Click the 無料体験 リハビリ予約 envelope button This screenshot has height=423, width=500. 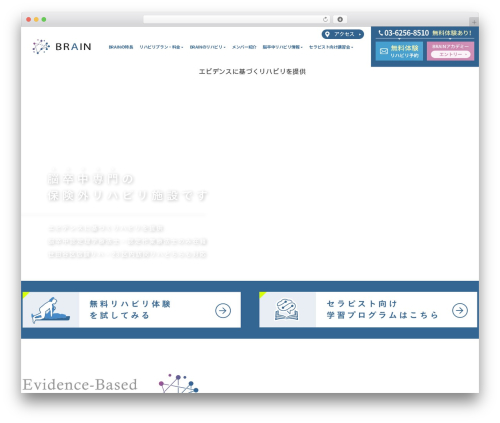tap(399, 51)
